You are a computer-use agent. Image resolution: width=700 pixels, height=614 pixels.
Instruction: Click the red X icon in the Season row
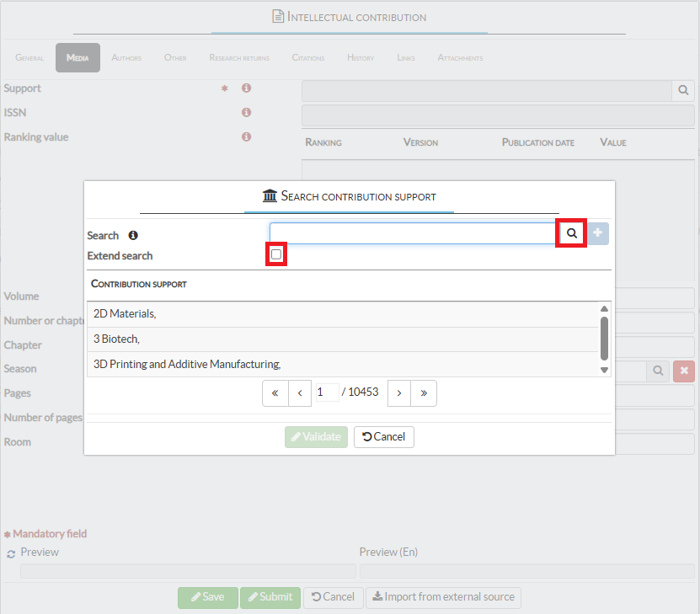[x=683, y=370]
